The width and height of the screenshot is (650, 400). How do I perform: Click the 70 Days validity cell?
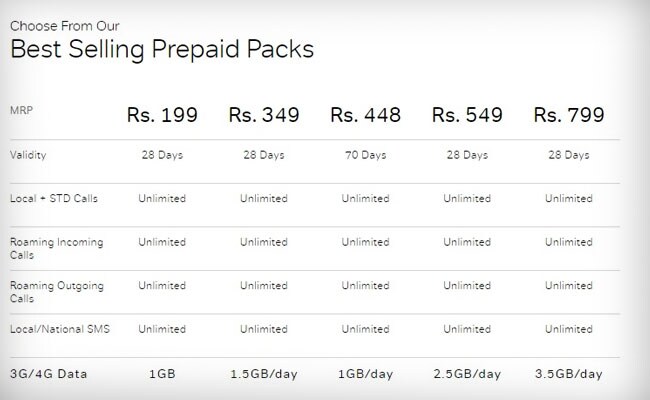pyautogui.click(x=366, y=155)
